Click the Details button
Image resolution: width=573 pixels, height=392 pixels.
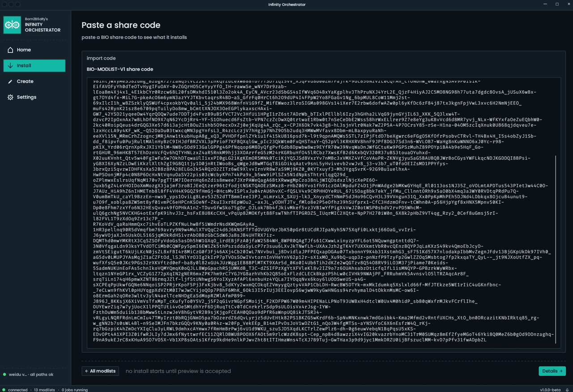552,371
